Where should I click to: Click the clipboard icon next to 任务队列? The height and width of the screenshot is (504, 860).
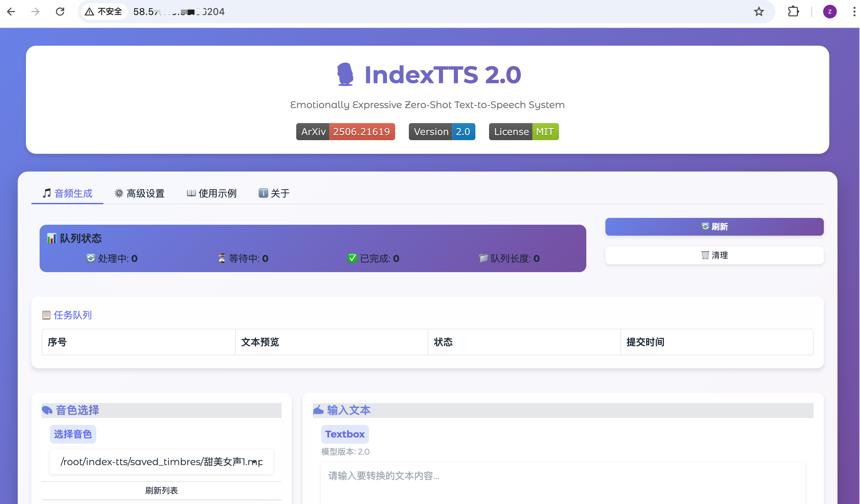coord(46,315)
